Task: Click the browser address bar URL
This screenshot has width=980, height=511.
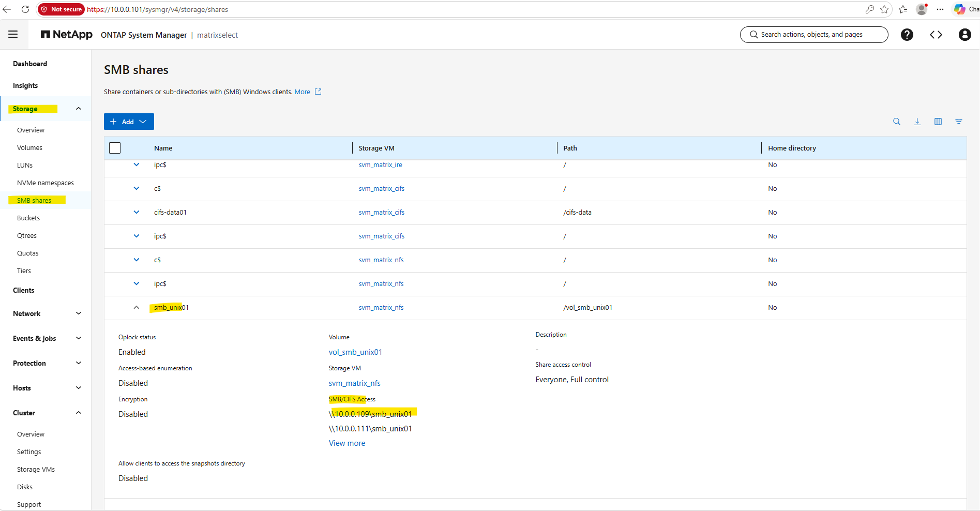Action: coord(158,9)
